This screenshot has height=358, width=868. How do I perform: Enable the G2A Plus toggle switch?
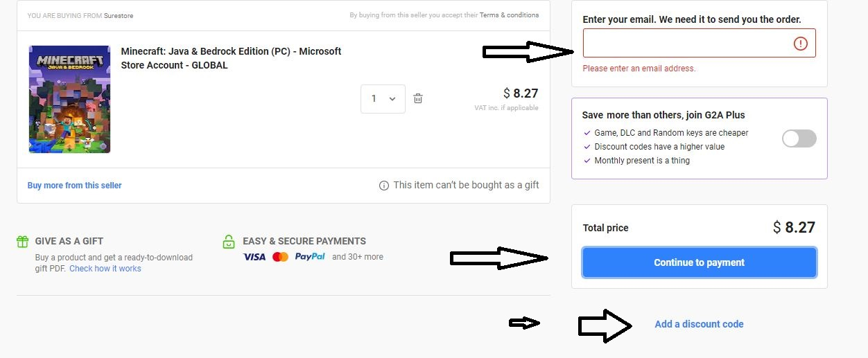[799, 138]
